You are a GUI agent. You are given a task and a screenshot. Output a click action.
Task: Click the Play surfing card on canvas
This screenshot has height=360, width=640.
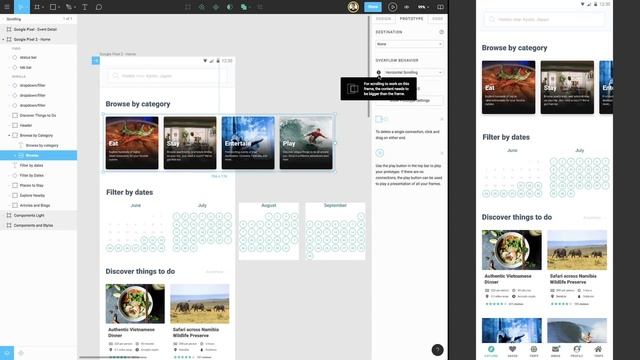(x=306, y=143)
